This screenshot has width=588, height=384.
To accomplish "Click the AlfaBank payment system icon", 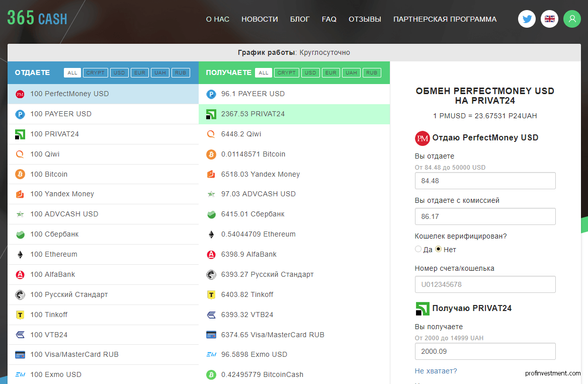I will pos(20,274).
